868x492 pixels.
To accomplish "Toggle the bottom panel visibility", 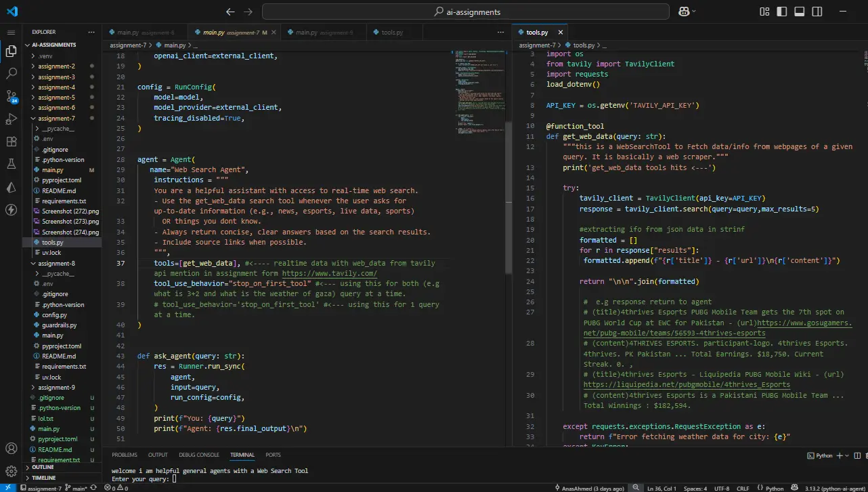I will (x=799, y=12).
